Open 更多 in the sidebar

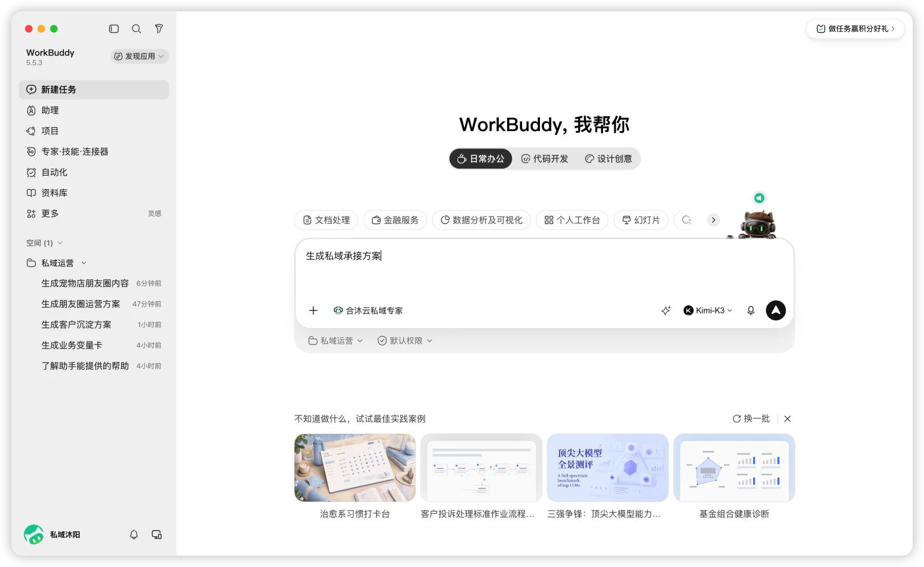94,214
